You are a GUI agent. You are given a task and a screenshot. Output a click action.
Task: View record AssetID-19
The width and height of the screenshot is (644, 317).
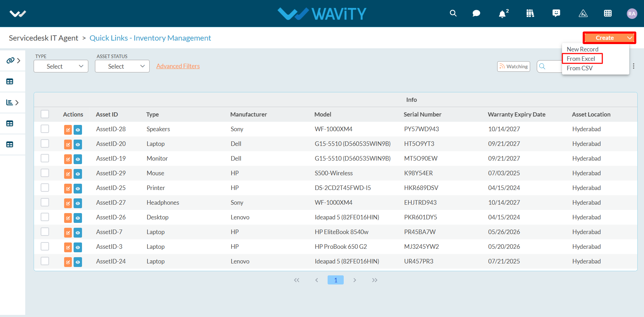78,159
